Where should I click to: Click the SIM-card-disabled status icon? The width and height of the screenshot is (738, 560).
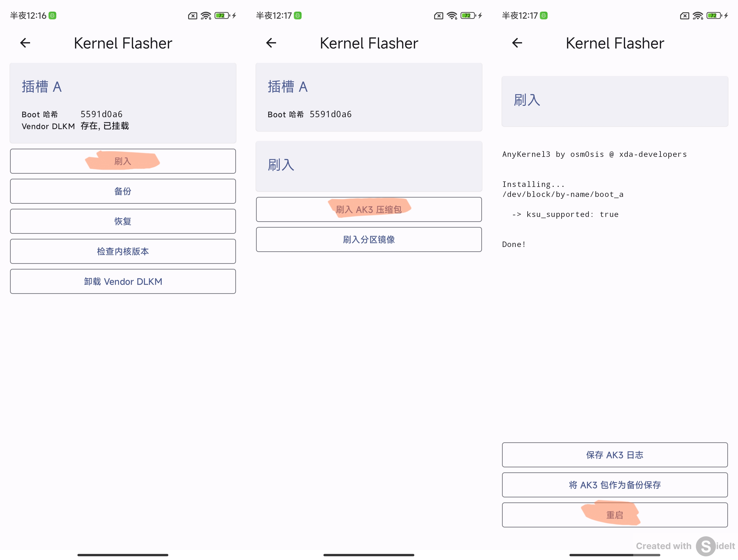192,15
